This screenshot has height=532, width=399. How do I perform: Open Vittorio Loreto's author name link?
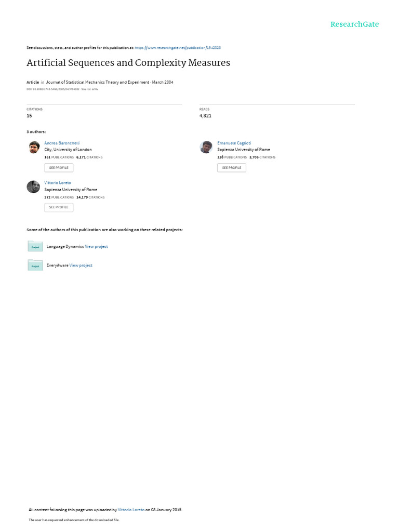(58, 182)
